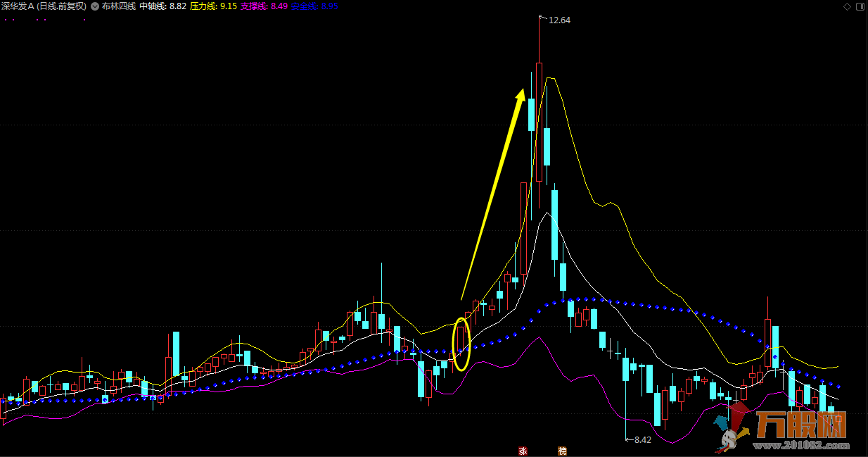Click the 深华发A stock title
Viewport: 868px width, 457px height.
coord(44,6)
